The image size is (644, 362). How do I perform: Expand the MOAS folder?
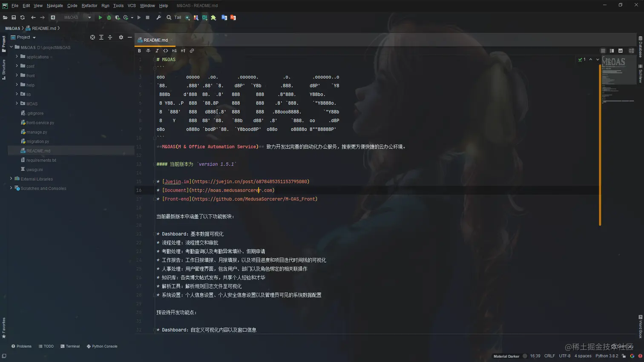pyautogui.click(x=17, y=103)
